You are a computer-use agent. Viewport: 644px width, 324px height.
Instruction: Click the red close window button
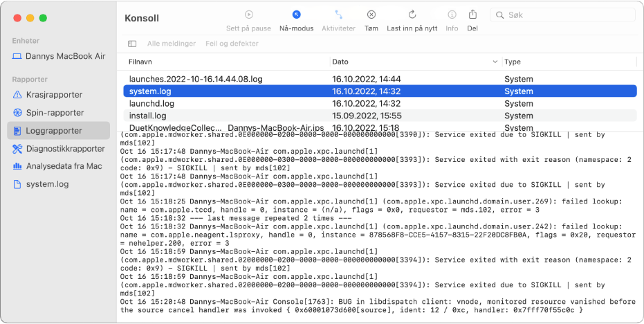tap(17, 18)
